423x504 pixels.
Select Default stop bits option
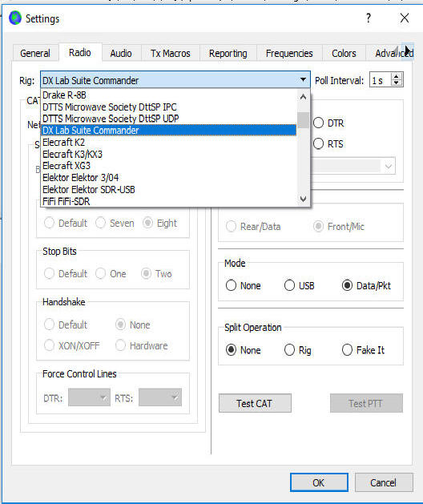66,273
